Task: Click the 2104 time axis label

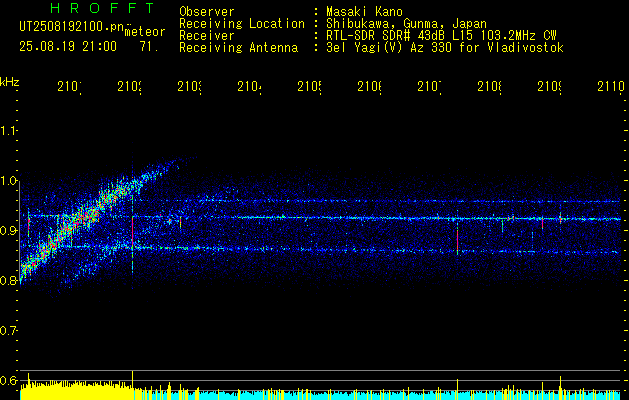Action: (250, 87)
